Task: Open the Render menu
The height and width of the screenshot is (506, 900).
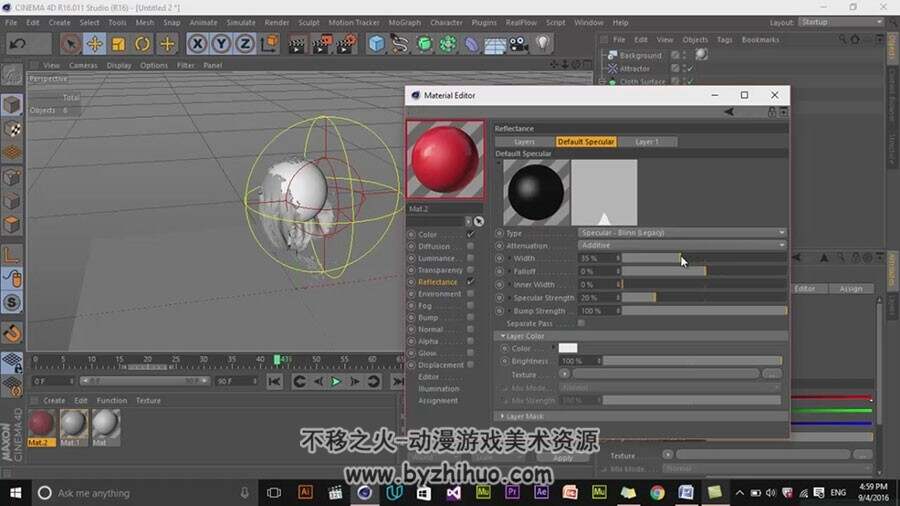Action: [277, 22]
